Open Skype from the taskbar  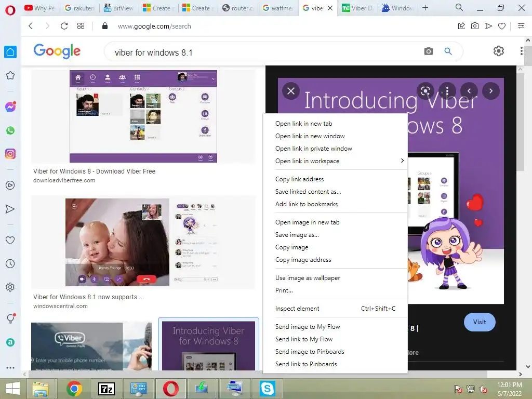pos(268,389)
